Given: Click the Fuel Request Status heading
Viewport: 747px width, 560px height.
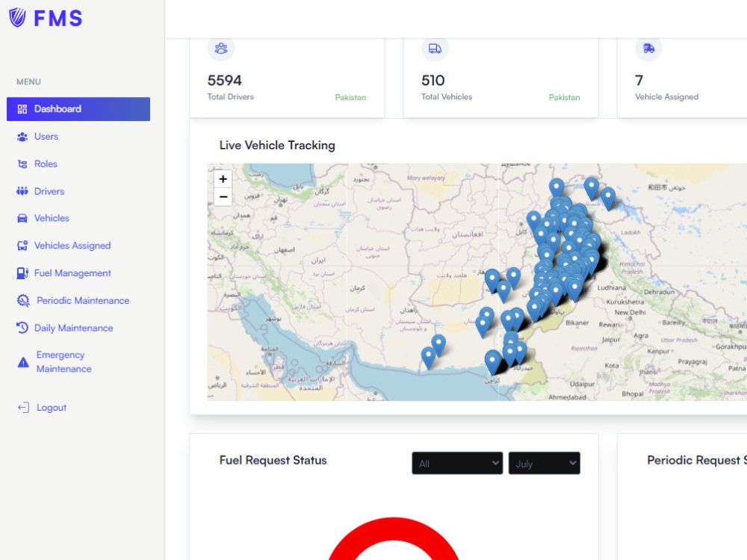Looking at the screenshot, I should [273, 461].
